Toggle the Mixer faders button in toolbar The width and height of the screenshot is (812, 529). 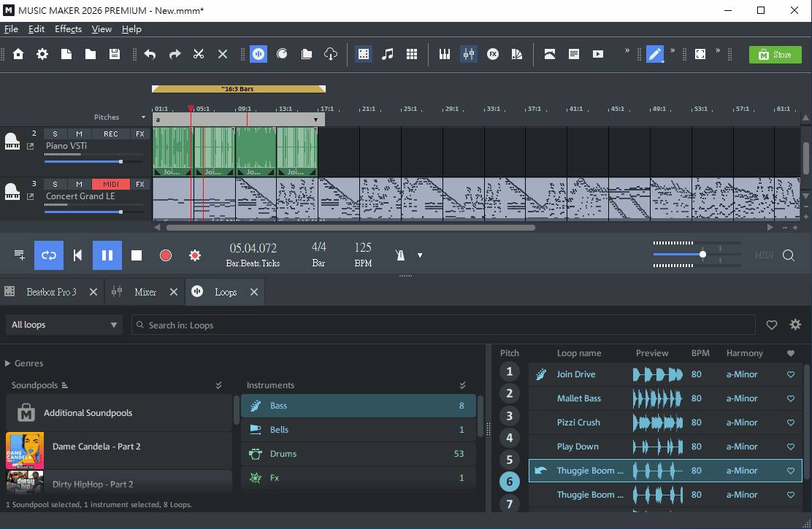(x=469, y=54)
